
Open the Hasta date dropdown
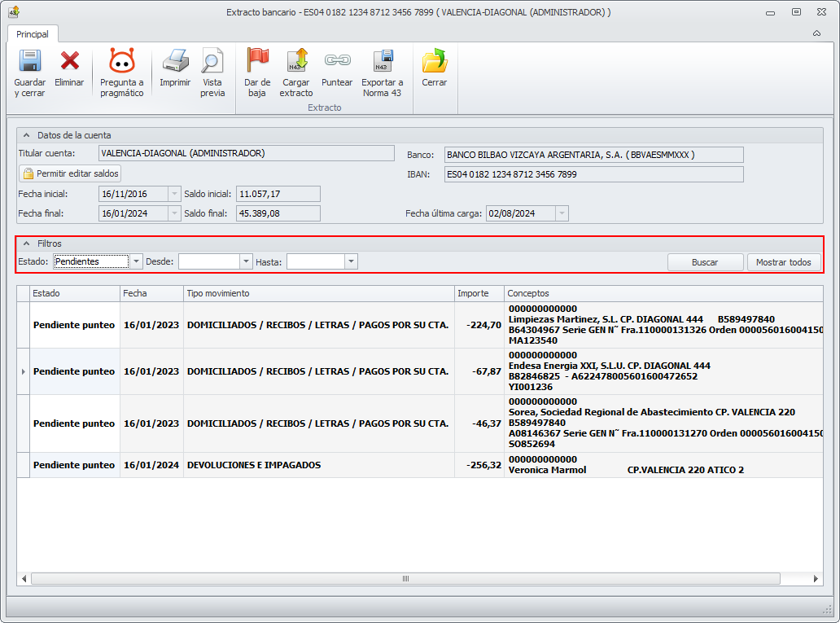351,261
